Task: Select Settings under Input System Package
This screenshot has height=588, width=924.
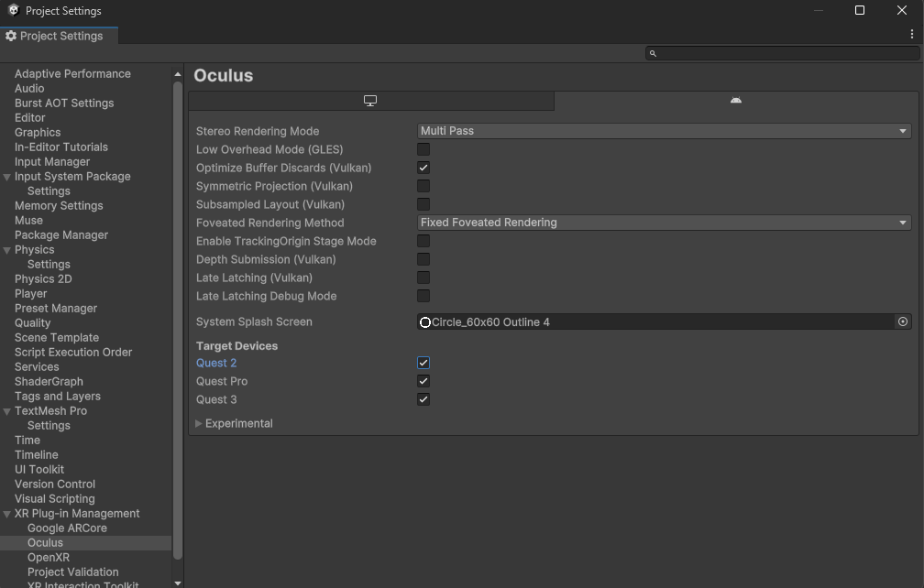Action: coord(49,191)
